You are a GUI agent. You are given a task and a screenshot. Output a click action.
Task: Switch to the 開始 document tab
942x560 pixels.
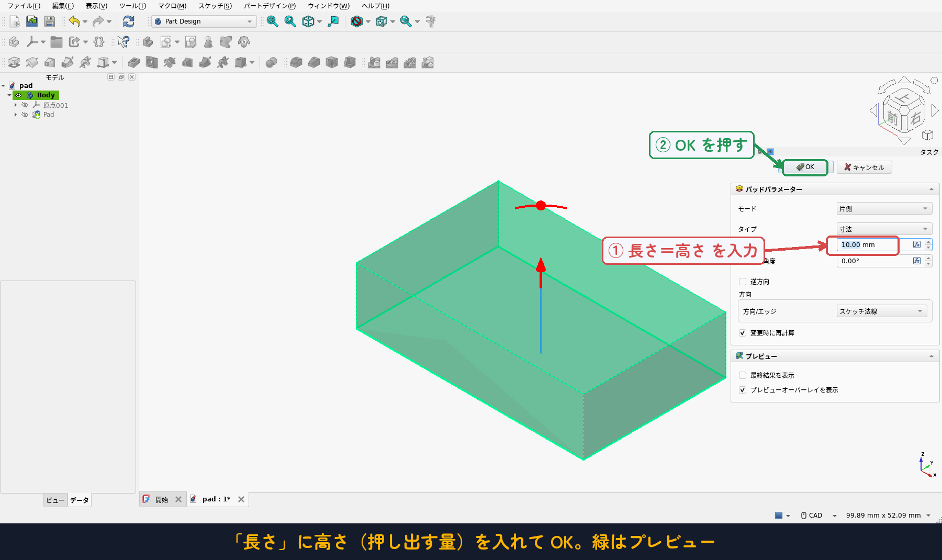(162, 499)
